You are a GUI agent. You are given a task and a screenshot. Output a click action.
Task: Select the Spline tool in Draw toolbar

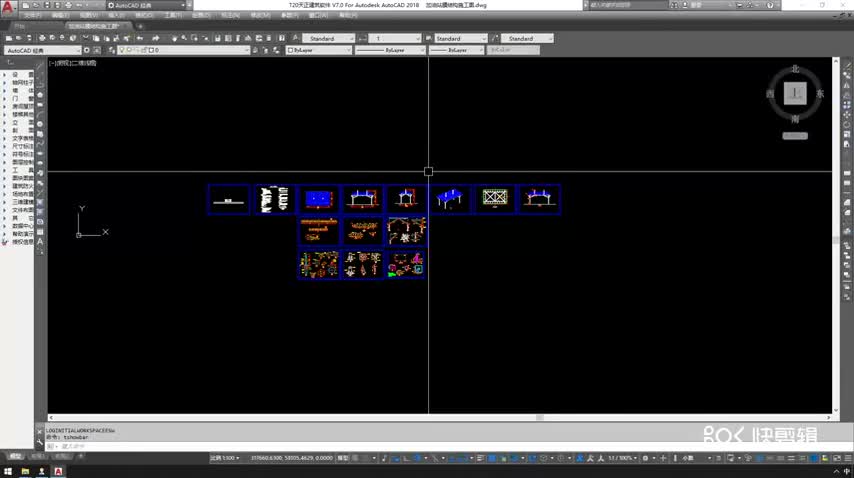click(x=40, y=143)
